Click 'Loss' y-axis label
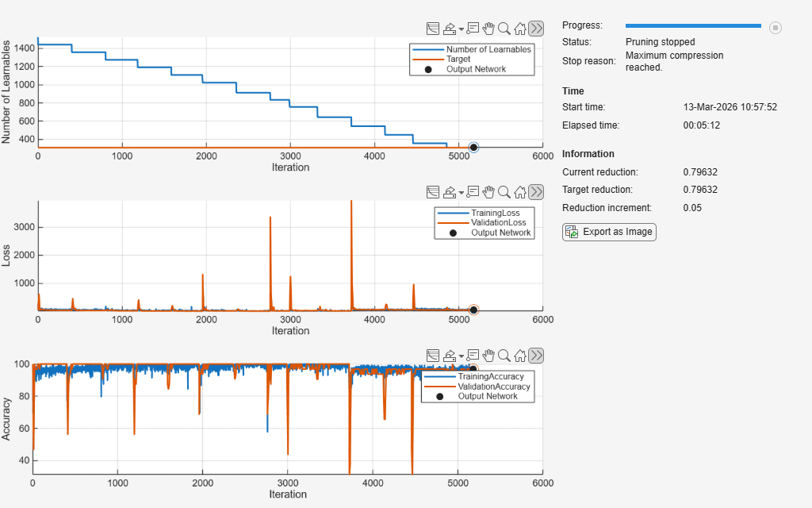 pyautogui.click(x=6, y=256)
